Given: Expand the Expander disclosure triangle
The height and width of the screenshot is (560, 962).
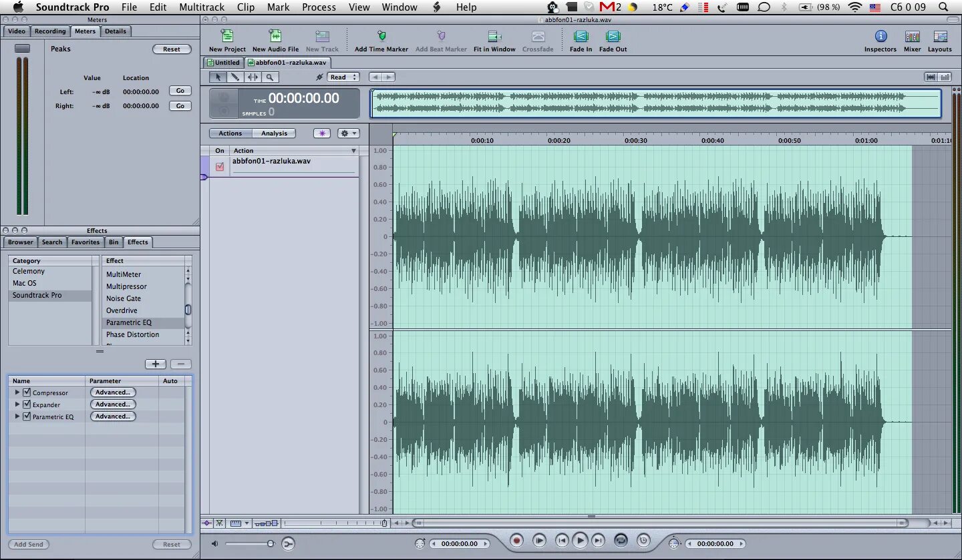Looking at the screenshot, I should click(17, 404).
